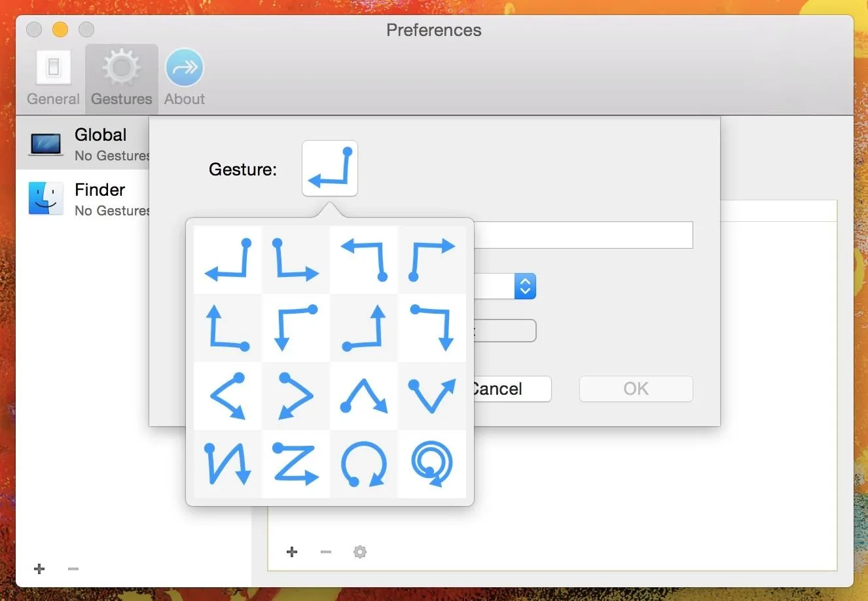Select the left-then-down gesture icon
868x601 pixels.
click(296, 328)
